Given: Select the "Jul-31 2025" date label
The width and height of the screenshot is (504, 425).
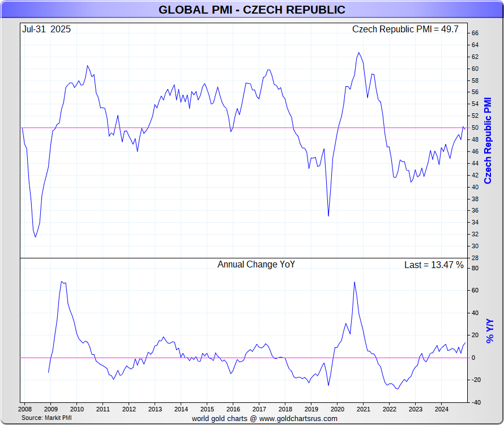Looking at the screenshot, I should pyautogui.click(x=46, y=29).
